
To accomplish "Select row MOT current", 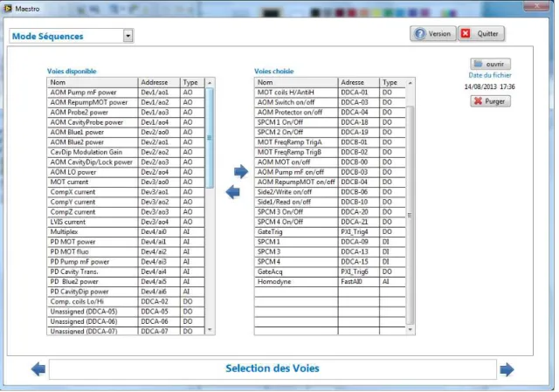I will (x=126, y=182).
